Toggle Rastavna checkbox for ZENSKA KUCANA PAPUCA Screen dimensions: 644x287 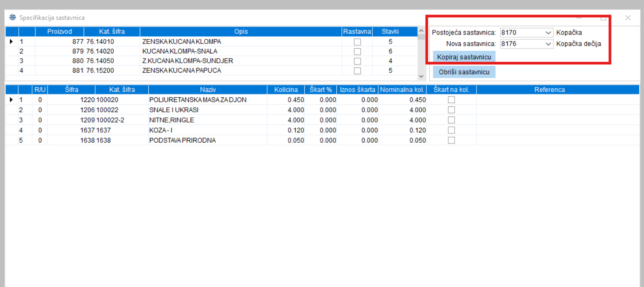(x=357, y=70)
